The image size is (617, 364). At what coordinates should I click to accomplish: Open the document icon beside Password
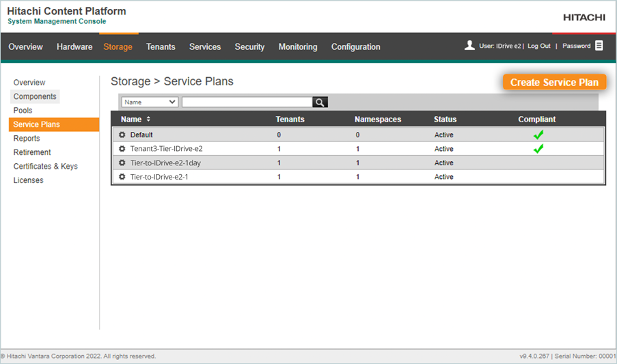(599, 46)
